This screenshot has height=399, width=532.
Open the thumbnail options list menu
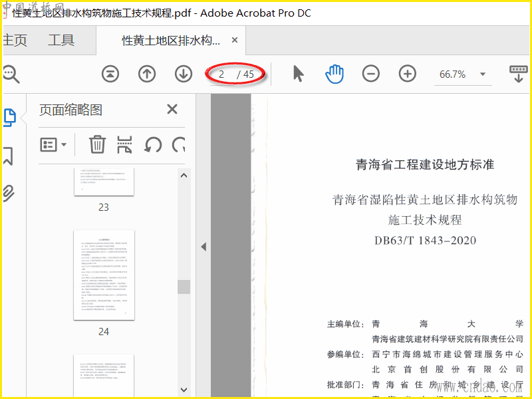53,145
